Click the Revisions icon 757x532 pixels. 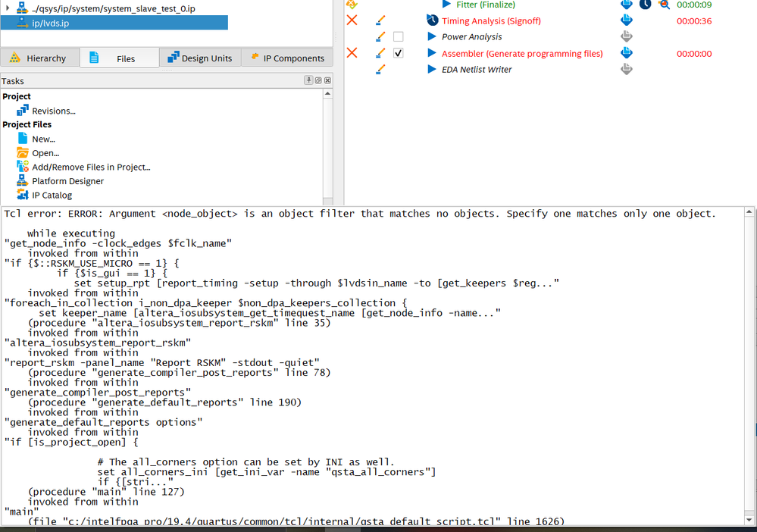point(22,111)
